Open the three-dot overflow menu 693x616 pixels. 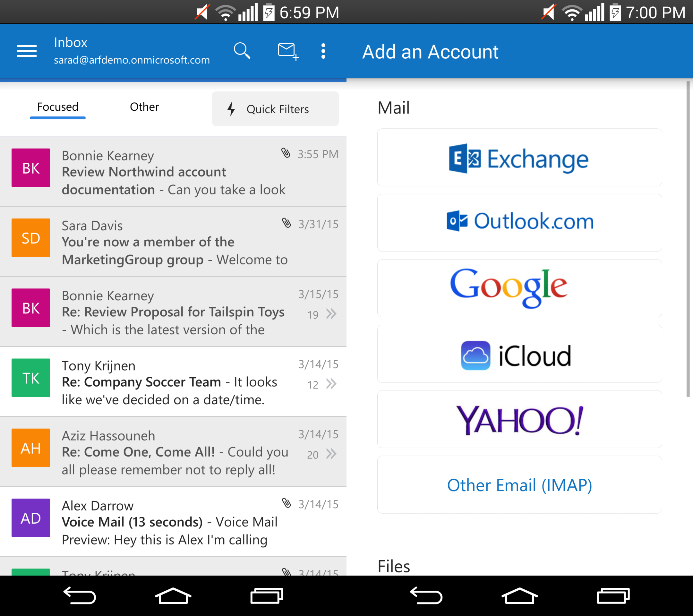[323, 51]
